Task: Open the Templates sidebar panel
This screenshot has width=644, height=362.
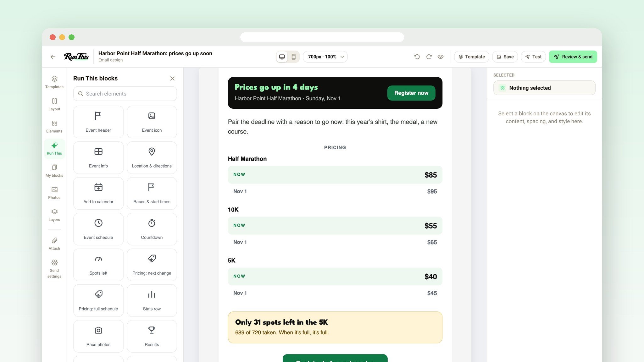Action: tap(54, 82)
